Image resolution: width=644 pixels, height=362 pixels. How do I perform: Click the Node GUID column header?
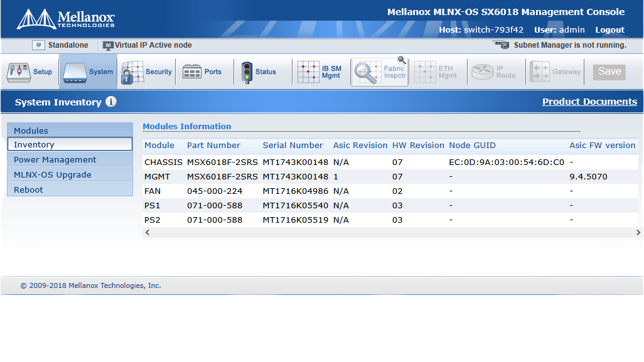click(472, 146)
